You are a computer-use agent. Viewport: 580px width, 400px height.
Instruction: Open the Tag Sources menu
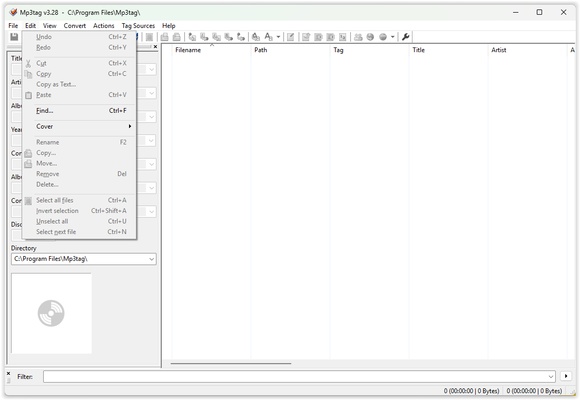pyautogui.click(x=138, y=26)
